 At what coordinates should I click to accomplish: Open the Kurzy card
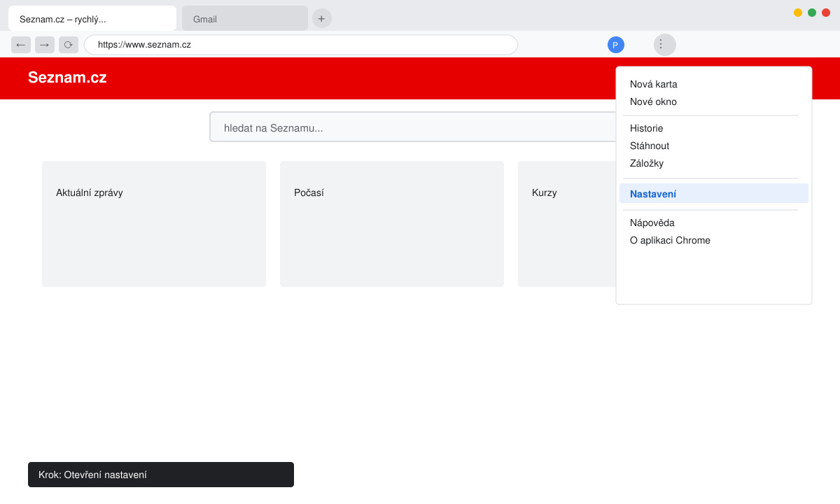click(x=567, y=224)
